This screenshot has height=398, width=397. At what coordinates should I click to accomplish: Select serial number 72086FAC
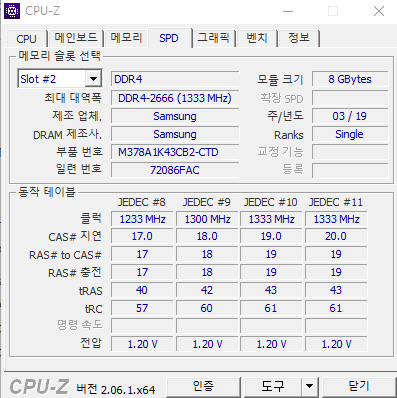click(x=175, y=170)
